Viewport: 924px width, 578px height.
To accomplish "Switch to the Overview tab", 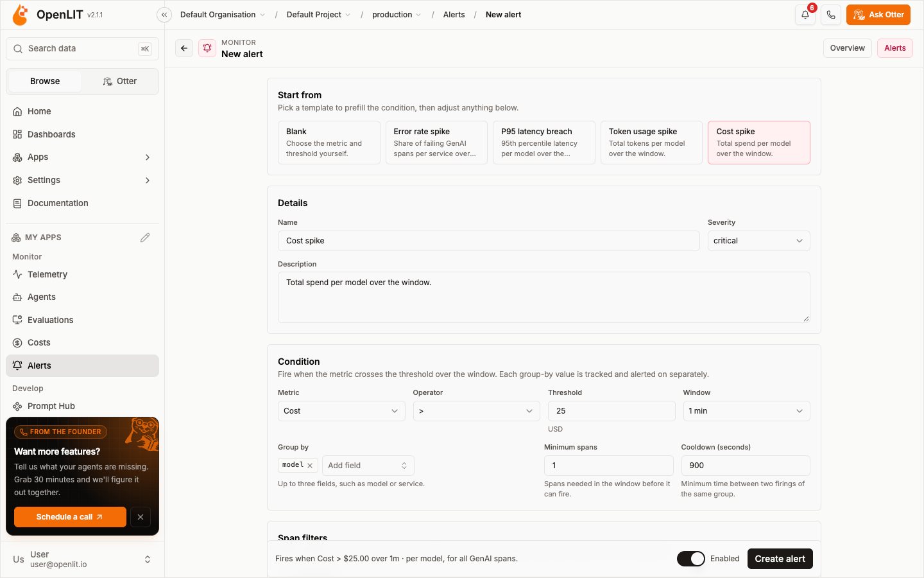I will [848, 48].
